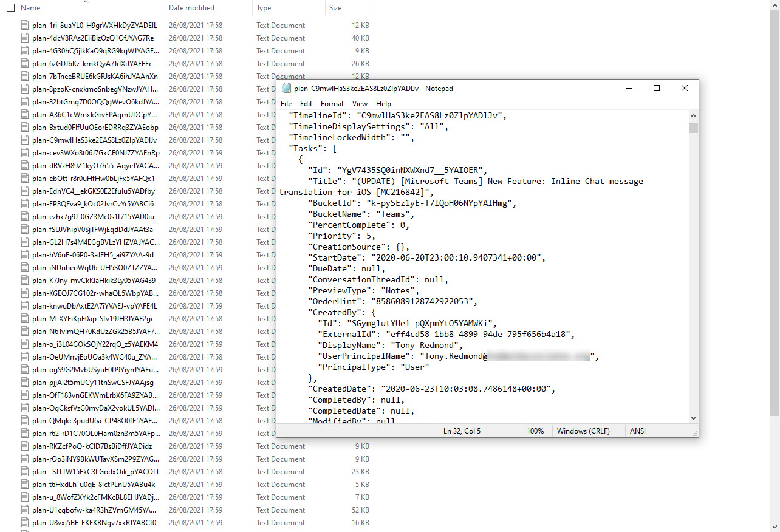Image resolution: width=780 pixels, height=532 pixels.
Task: Select file plan-M_XYFiKpF0ap-Stv19JH3JYAF2gc
Action: (x=93, y=319)
